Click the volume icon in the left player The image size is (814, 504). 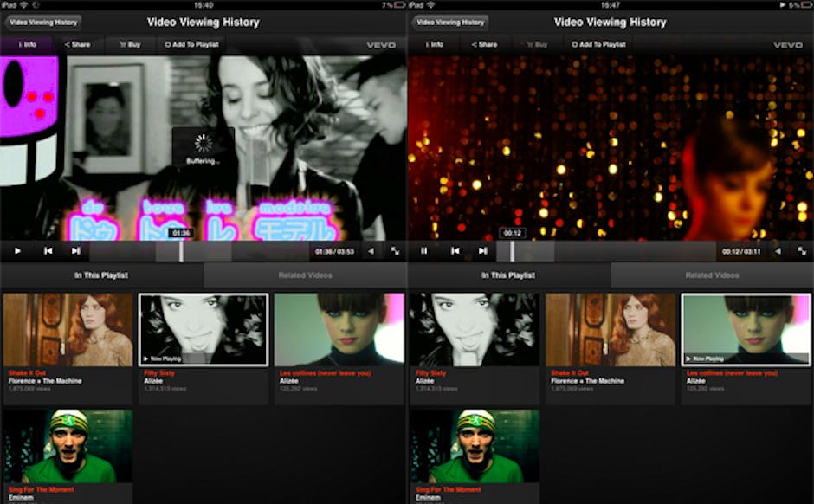tap(371, 251)
